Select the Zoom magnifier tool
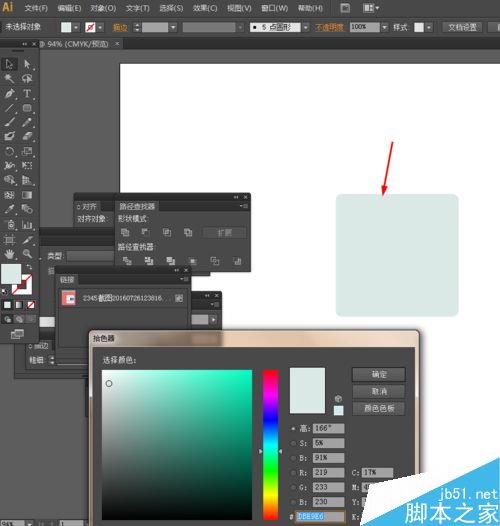500x526 pixels. point(27,254)
